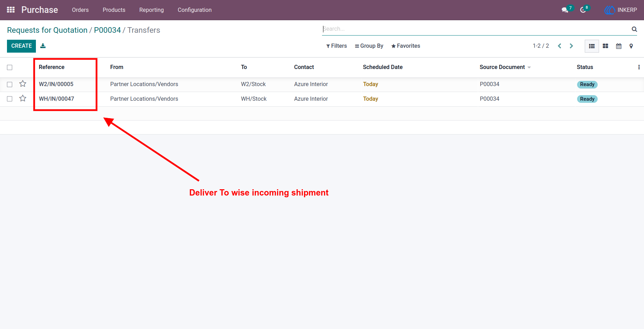644x329 pixels.
Task: Open transfer W2/IN/00005
Action: coord(56,84)
